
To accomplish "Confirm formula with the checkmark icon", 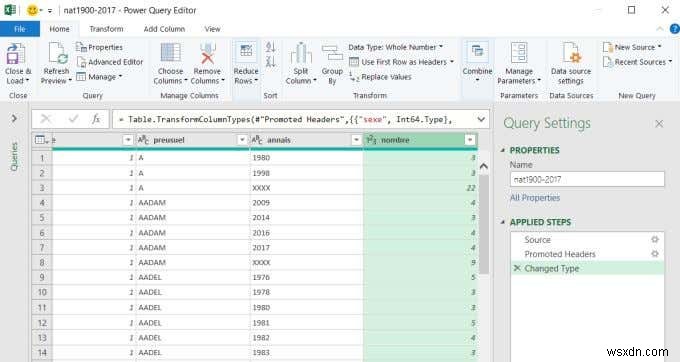I will pyautogui.click(x=73, y=119).
